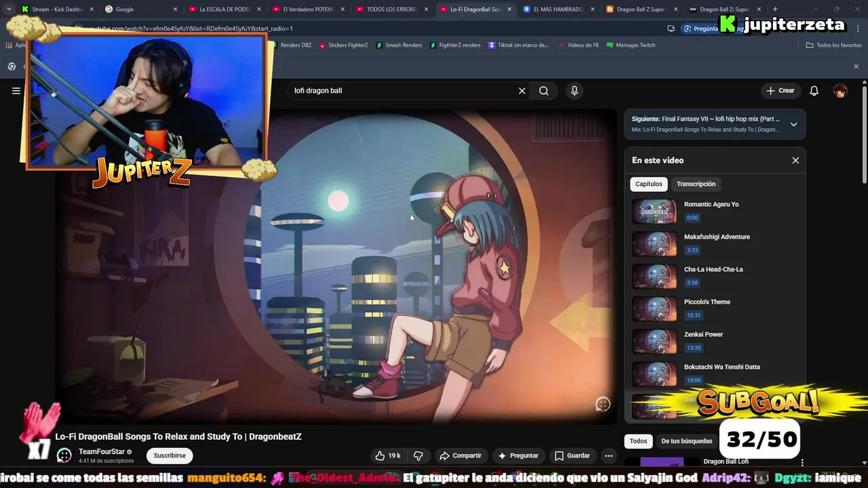Screen dimensions: 868x488
Task: Close the 'En este video' panel
Action: point(795,161)
